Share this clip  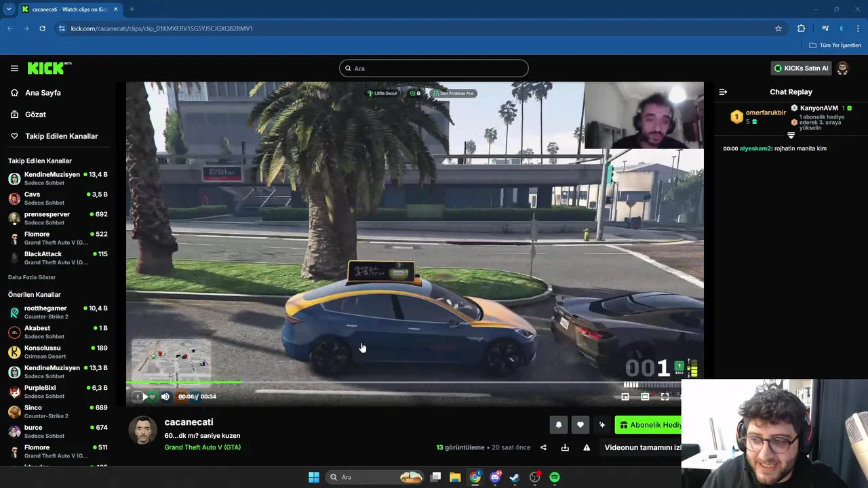[543, 447]
